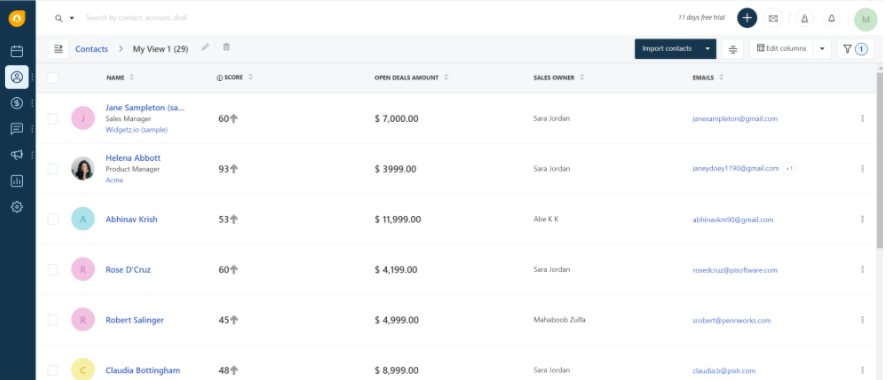Click Helena Abbott's photo thumbnail
The height and width of the screenshot is (380, 887).
point(83,169)
